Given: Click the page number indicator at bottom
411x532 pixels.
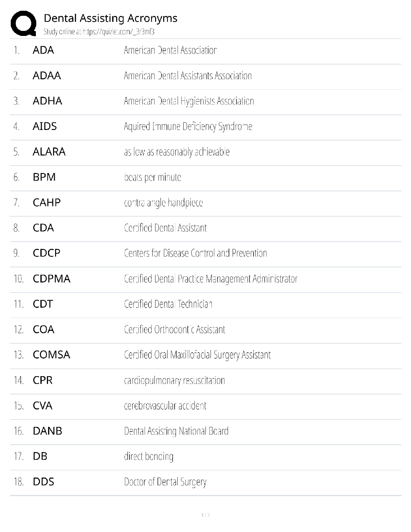Looking at the screenshot, I should tap(205, 515).
